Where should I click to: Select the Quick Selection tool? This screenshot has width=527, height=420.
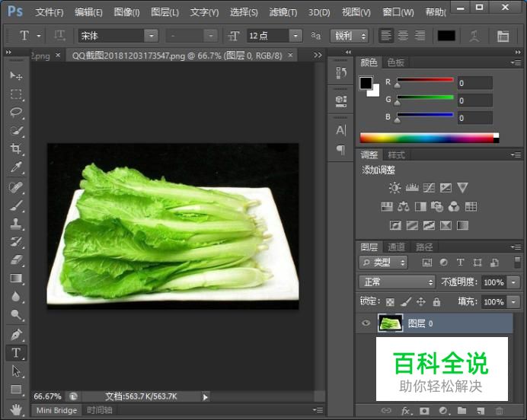pos(16,130)
